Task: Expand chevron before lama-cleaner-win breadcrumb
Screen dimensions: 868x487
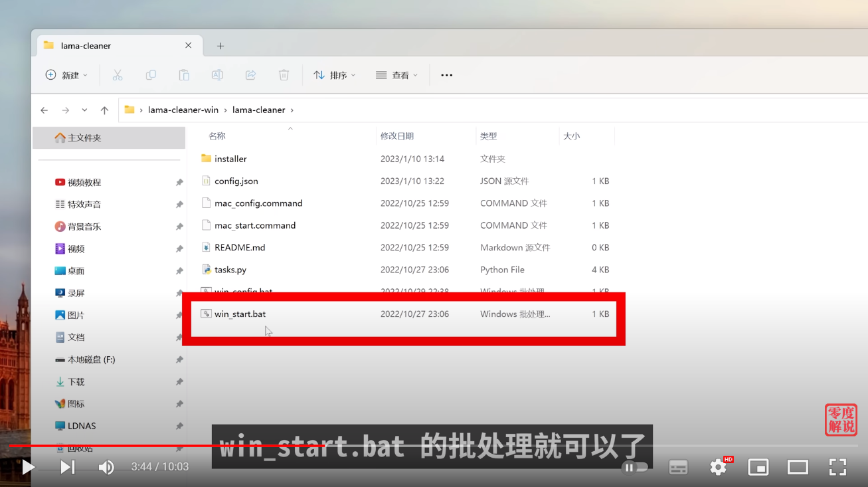Action: click(141, 110)
